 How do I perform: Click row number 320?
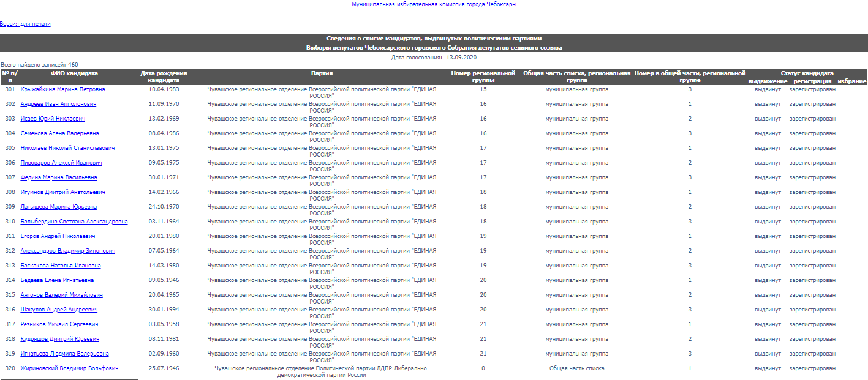click(10, 368)
